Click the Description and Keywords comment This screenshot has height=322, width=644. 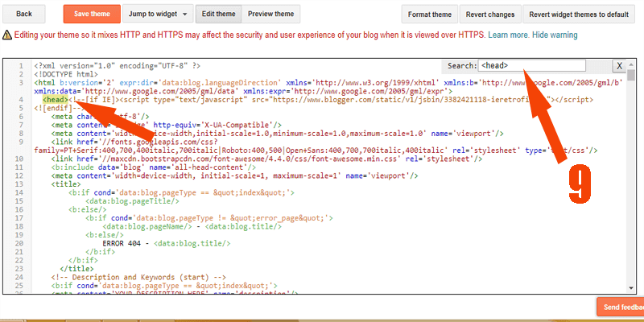point(138,277)
